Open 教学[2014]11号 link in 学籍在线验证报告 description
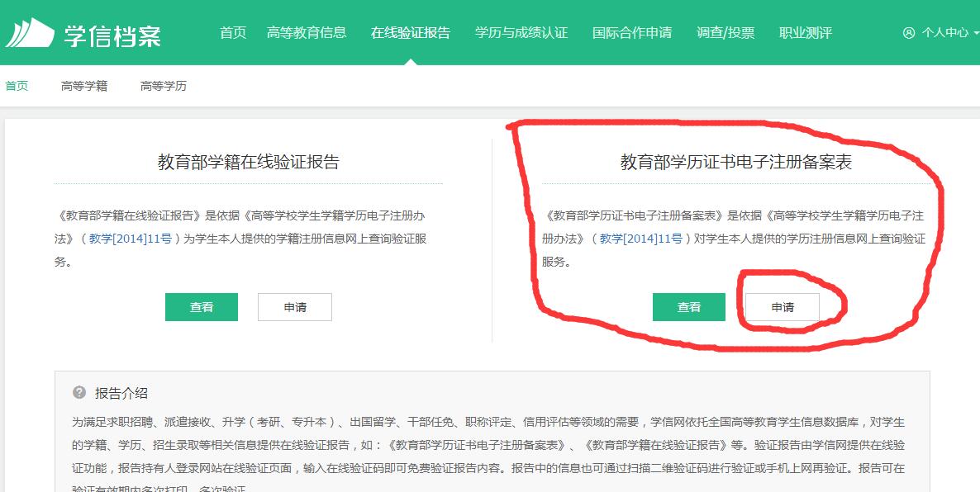 136,239
